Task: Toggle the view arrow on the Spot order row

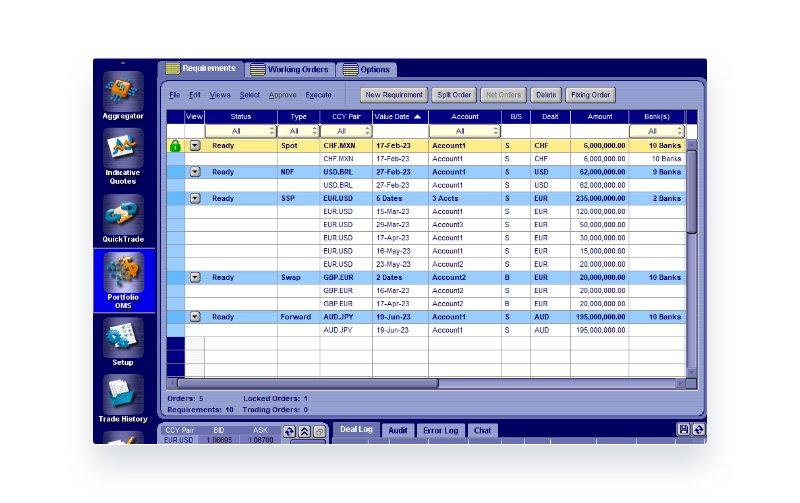Action: click(195, 145)
